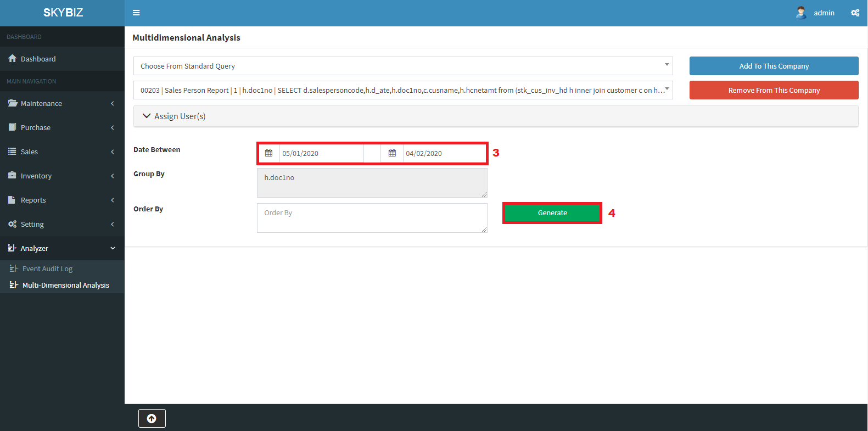868x431 pixels.
Task: Click the admin user avatar icon
Action: [801, 13]
